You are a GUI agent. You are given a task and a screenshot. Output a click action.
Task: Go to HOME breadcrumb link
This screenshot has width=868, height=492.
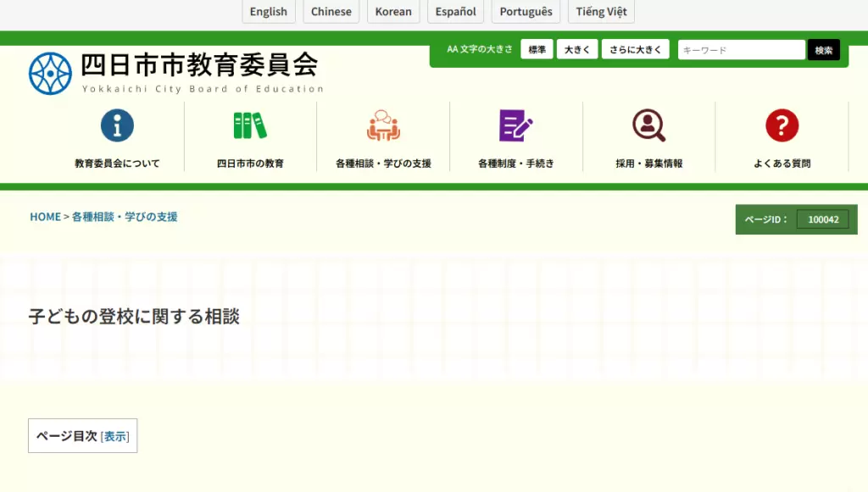[46, 217]
